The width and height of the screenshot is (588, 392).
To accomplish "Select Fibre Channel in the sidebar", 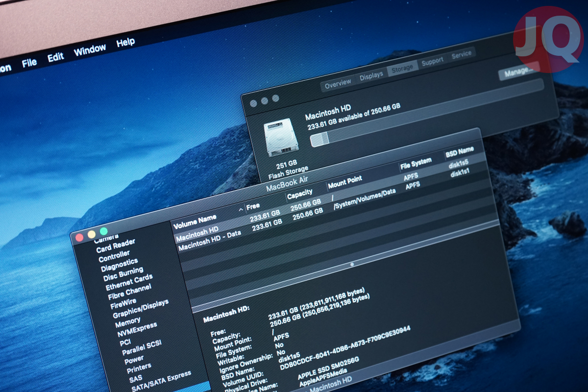I will point(130,292).
